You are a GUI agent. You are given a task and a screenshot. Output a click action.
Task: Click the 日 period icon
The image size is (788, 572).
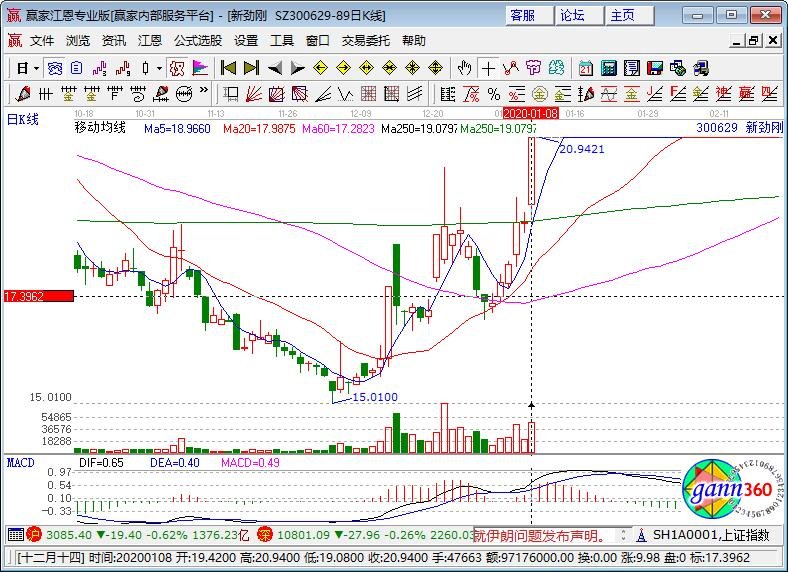tap(23, 68)
